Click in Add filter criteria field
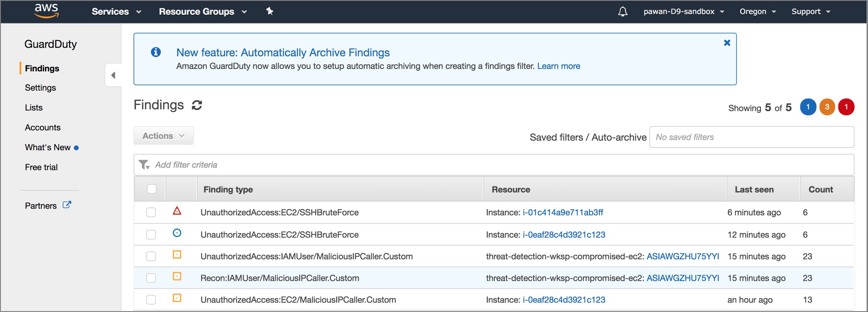Viewport: 868px width, 312px height. tap(494, 165)
